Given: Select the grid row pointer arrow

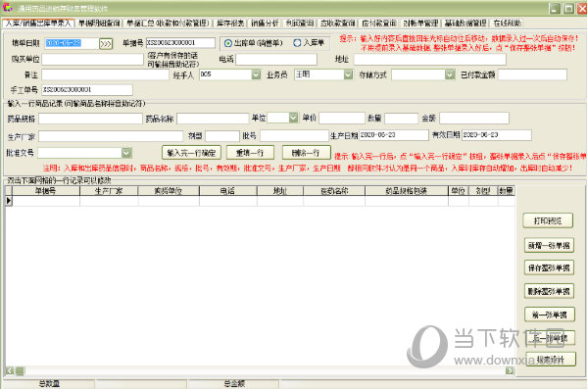Looking at the screenshot, I should coord(9,201).
